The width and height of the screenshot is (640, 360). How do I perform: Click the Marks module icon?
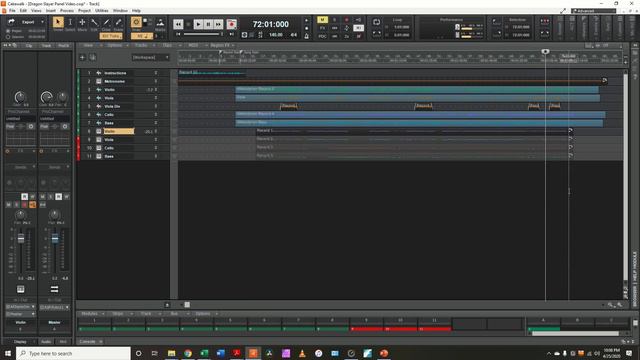tap(160, 22)
